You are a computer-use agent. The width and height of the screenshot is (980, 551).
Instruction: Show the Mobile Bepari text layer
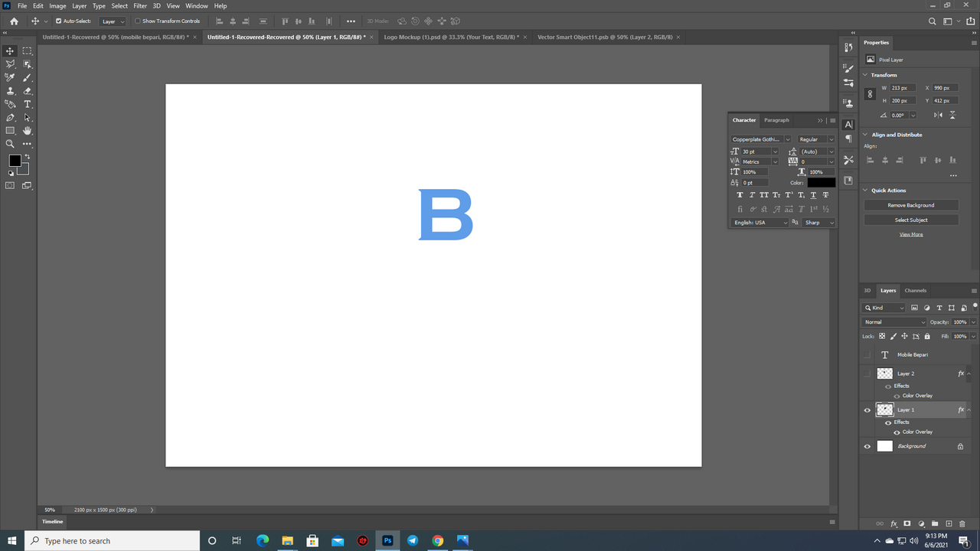867,355
